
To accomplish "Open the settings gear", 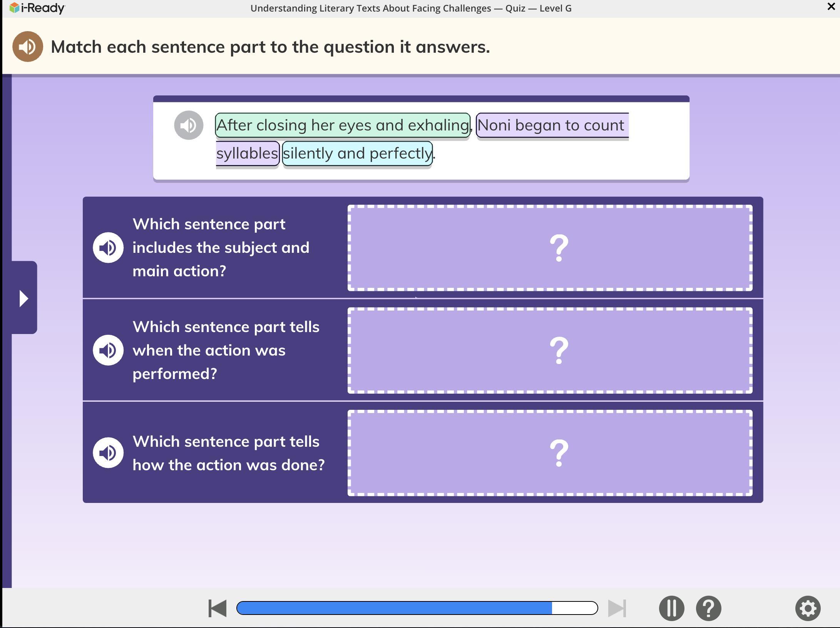I will (x=808, y=608).
